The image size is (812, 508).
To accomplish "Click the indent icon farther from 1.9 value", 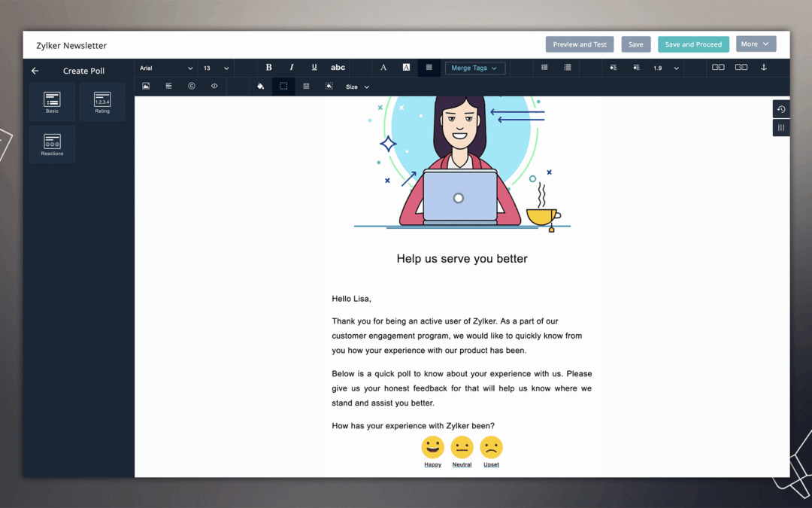I will [614, 68].
